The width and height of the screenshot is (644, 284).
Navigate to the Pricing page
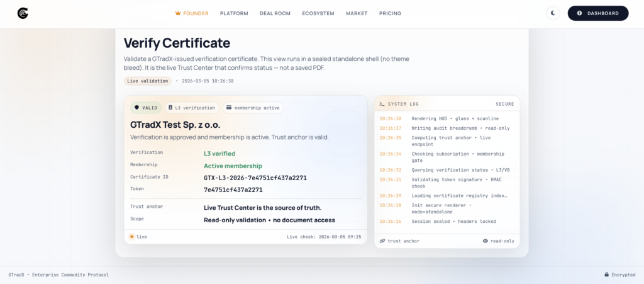click(390, 13)
